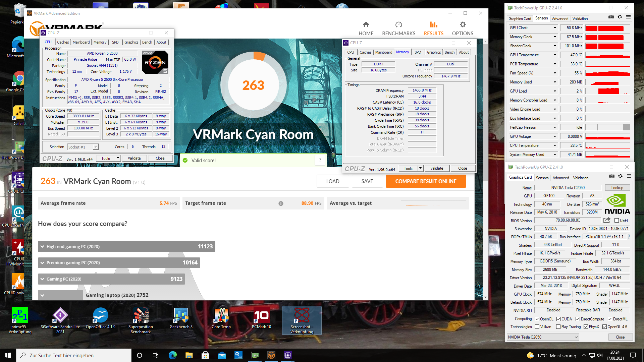This screenshot has width=644, height=362.
Task: Switch to Mainboard tab in left CPU-Z
Action: pos(81,42)
